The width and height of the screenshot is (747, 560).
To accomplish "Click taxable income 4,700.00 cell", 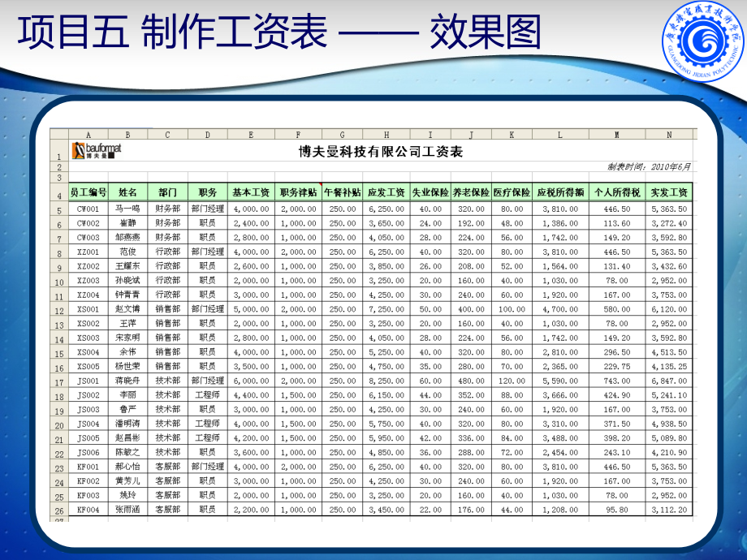I will pos(560,309).
